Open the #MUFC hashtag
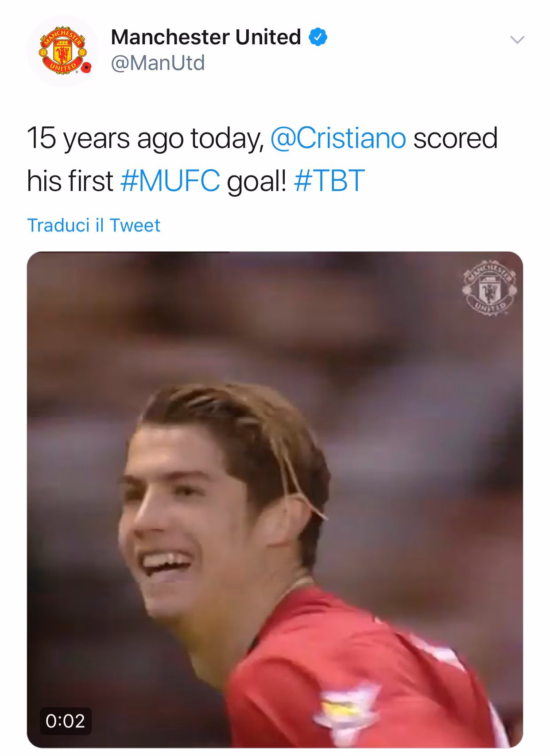This screenshot has height=756, width=550. coord(170,181)
